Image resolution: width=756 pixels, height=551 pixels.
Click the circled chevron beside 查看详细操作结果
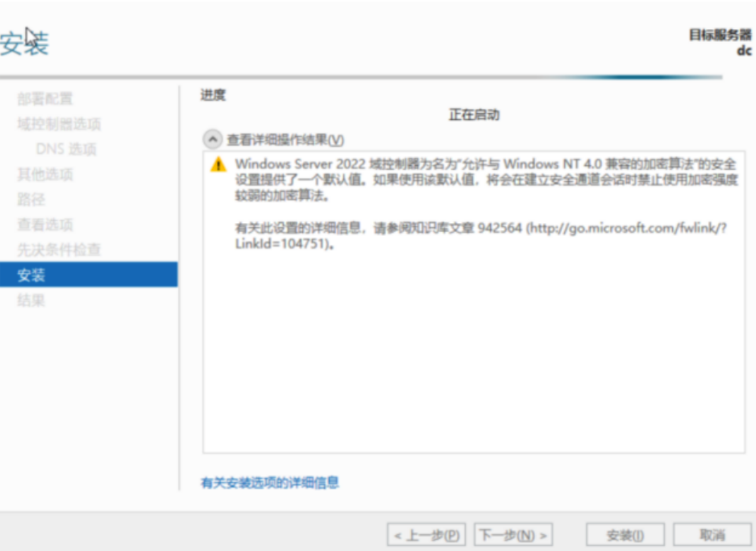point(213,138)
